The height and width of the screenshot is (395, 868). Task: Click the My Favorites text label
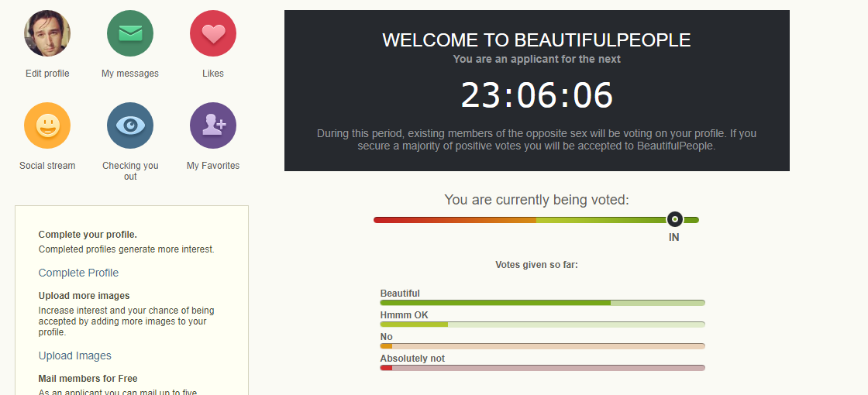[213, 166]
